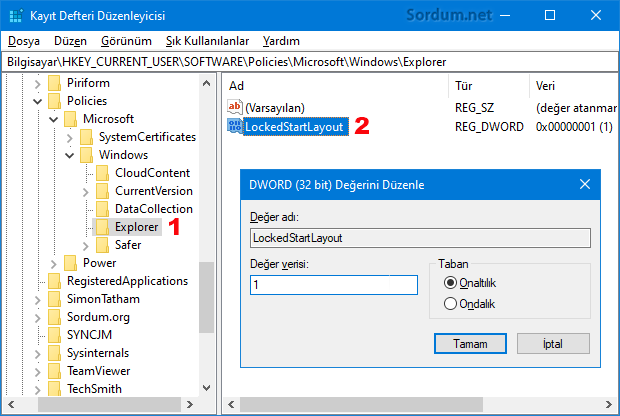Click the tree pane scroll up arrow

pyautogui.click(x=206, y=83)
